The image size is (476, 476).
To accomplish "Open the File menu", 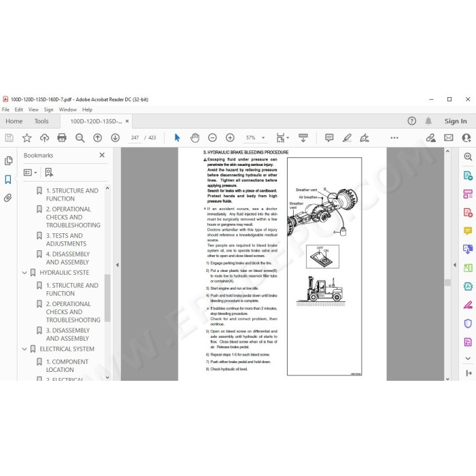I will click(5, 109).
